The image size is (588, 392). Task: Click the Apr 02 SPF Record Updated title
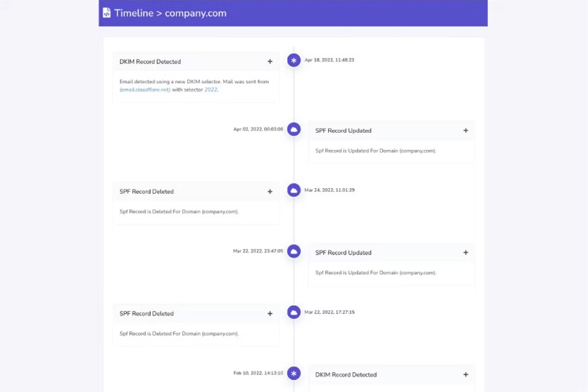click(343, 131)
